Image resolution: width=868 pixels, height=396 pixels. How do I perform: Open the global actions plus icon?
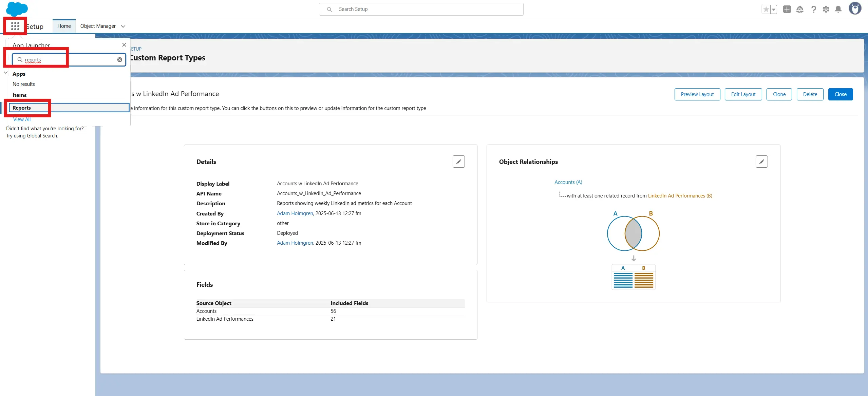point(787,9)
